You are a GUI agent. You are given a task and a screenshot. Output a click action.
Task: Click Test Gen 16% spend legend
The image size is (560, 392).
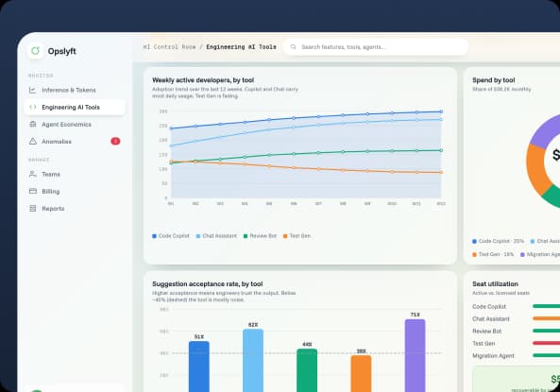[493, 254]
